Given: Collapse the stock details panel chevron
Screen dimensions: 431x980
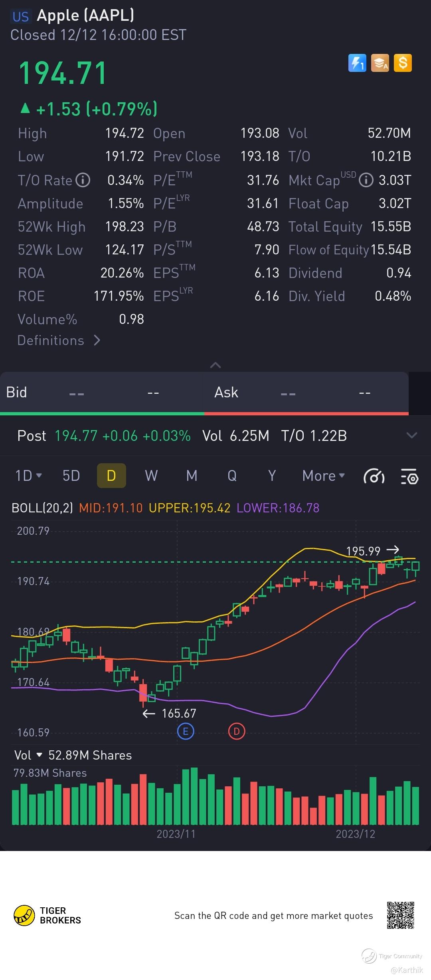Looking at the screenshot, I should click(x=215, y=365).
